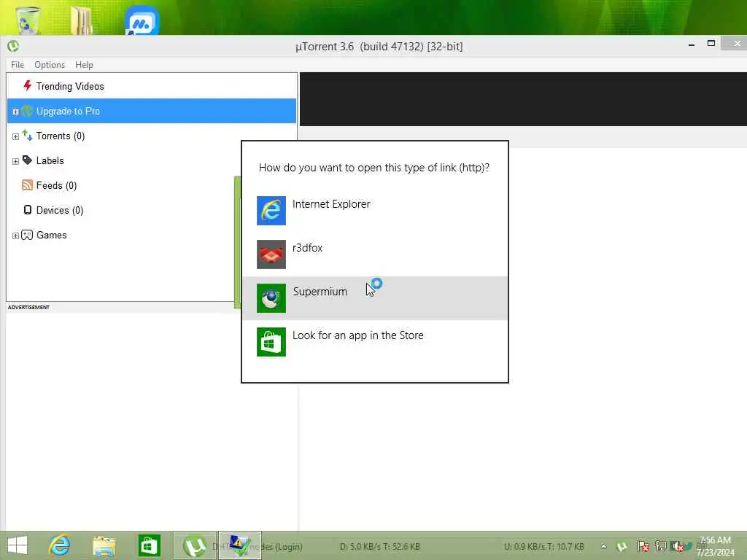Open the Options menu
This screenshot has height=560, width=747.
[50, 65]
